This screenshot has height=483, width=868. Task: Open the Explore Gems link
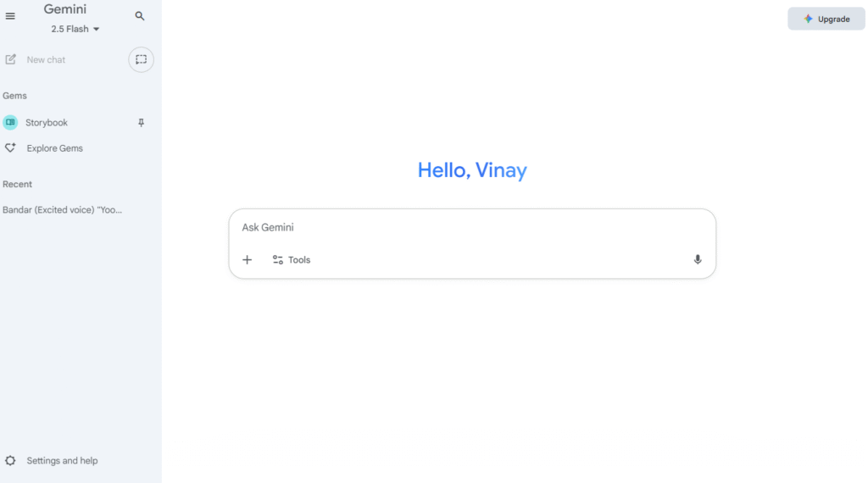(55, 148)
